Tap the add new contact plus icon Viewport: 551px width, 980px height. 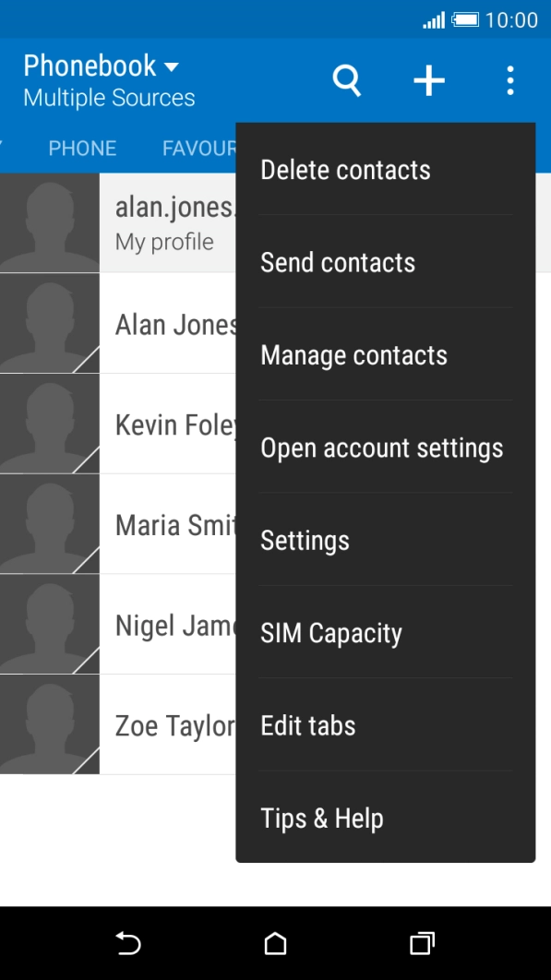click(428, 80)
